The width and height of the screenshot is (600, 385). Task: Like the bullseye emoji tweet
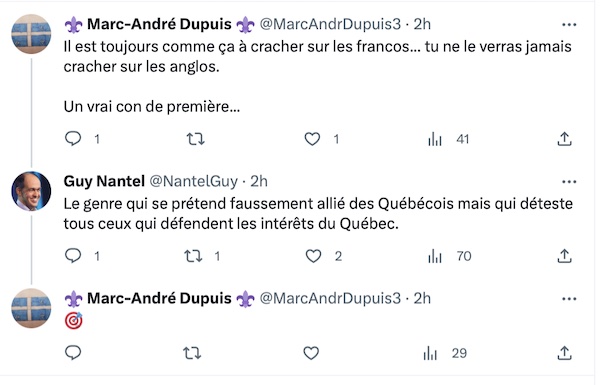311,353
